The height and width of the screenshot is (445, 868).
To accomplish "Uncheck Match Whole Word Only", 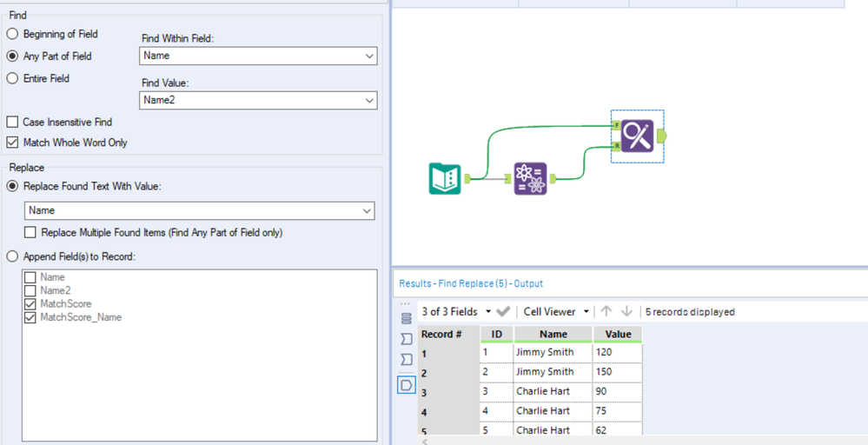I will (12, 143).
